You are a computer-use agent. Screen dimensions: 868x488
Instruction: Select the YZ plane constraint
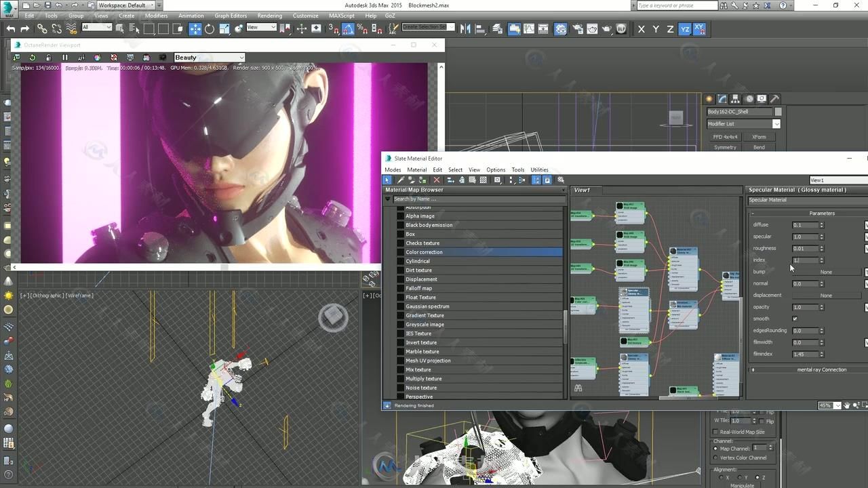coord(685,28)
